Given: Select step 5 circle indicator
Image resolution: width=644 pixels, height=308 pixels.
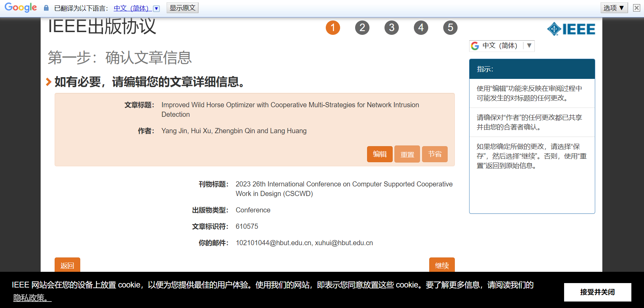Looking at the screenshot, I should [x=450, y=28].
